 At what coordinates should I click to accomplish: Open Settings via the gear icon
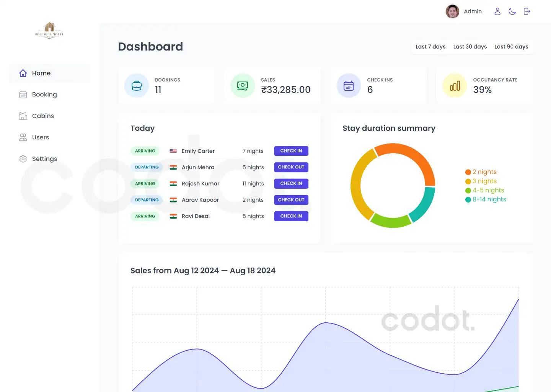(x=23, y=158)
